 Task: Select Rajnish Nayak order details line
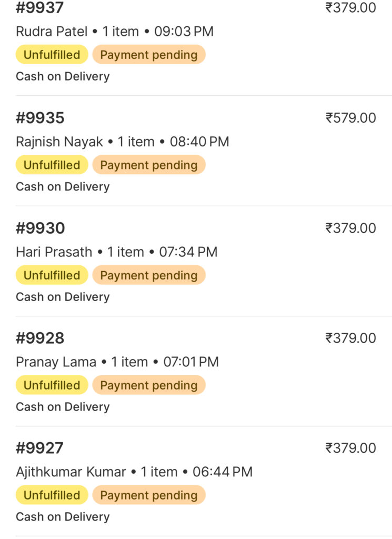click(122, 142)
